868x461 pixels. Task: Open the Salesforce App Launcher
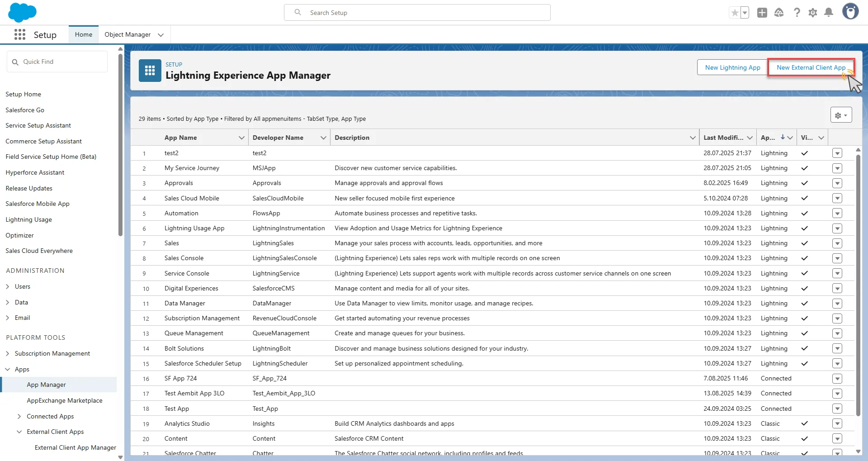point(20,34)
